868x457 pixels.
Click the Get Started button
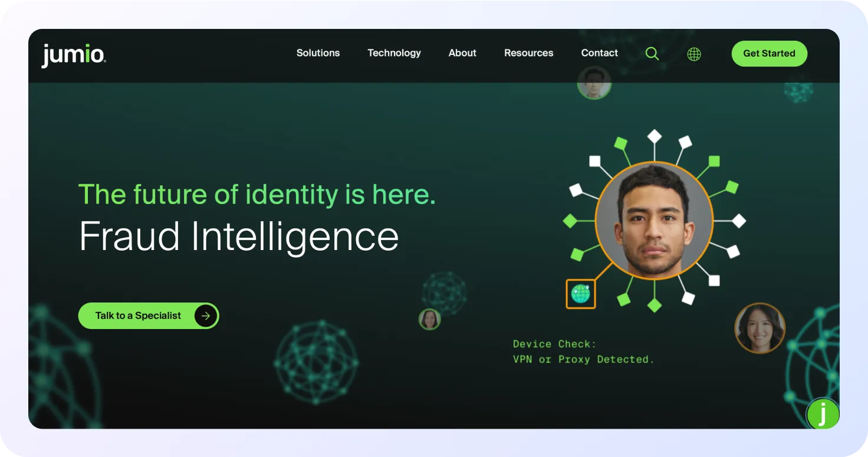click(769, 54)
